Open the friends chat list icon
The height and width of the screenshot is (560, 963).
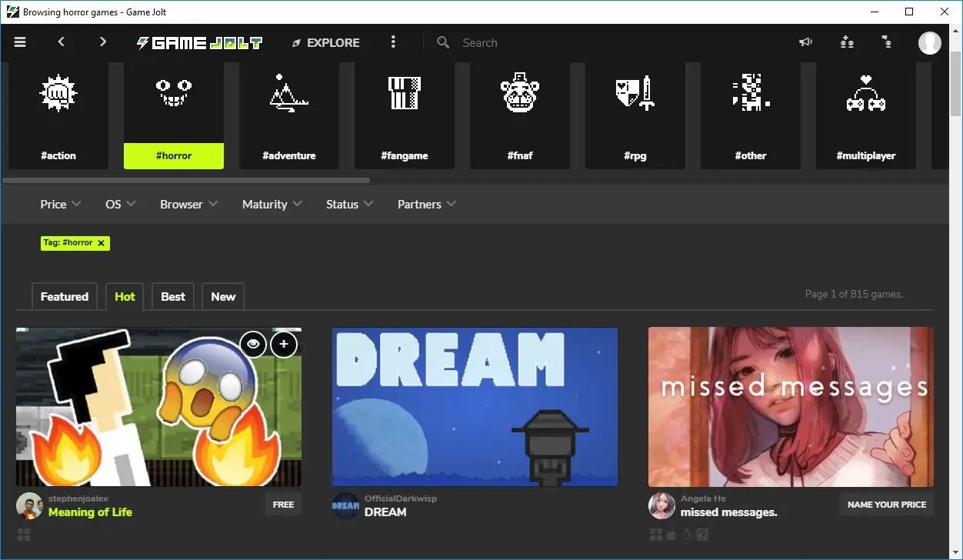tap(887, 42)
